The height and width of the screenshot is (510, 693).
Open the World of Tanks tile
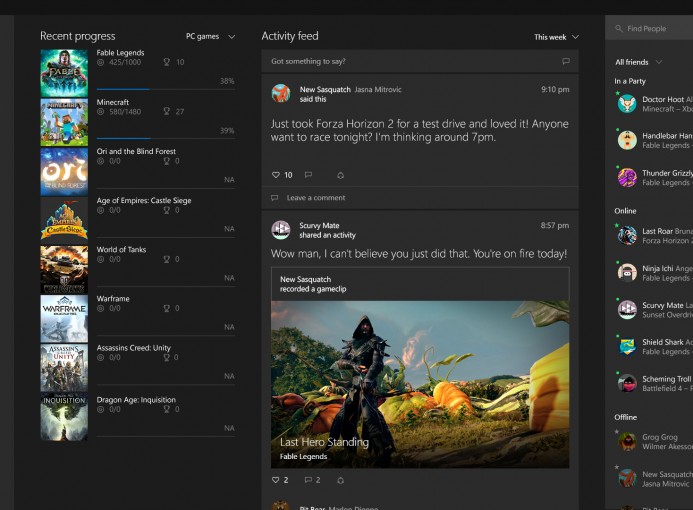point(64,270)
